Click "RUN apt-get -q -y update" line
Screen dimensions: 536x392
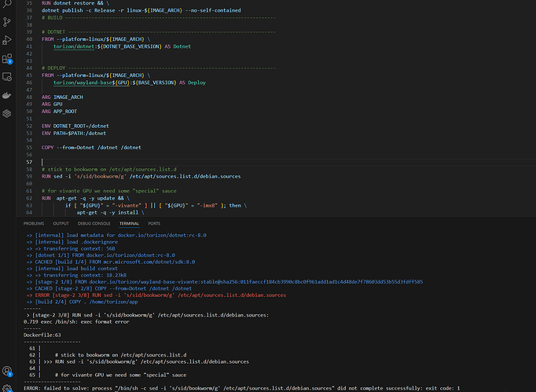coord(86,198)
